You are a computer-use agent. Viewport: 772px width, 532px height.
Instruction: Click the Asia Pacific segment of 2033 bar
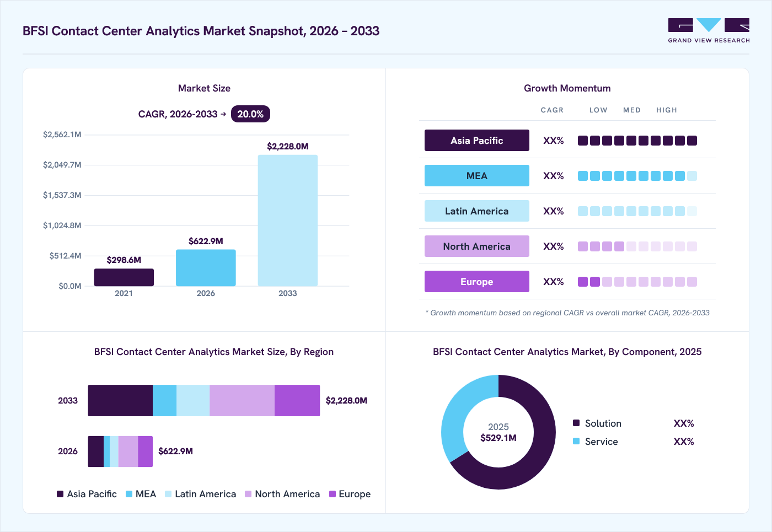click(120, 400)
